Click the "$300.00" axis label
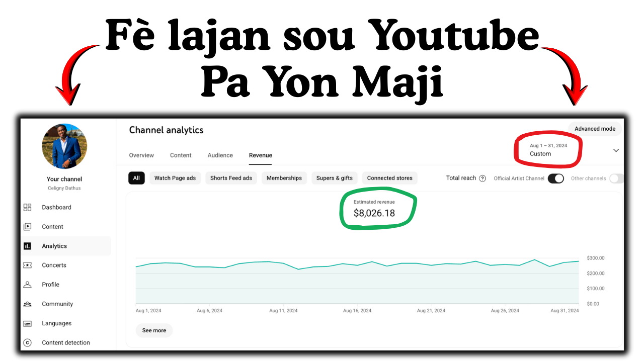The width and height of the screenshot is (644, 362). [x=596, y=258]
